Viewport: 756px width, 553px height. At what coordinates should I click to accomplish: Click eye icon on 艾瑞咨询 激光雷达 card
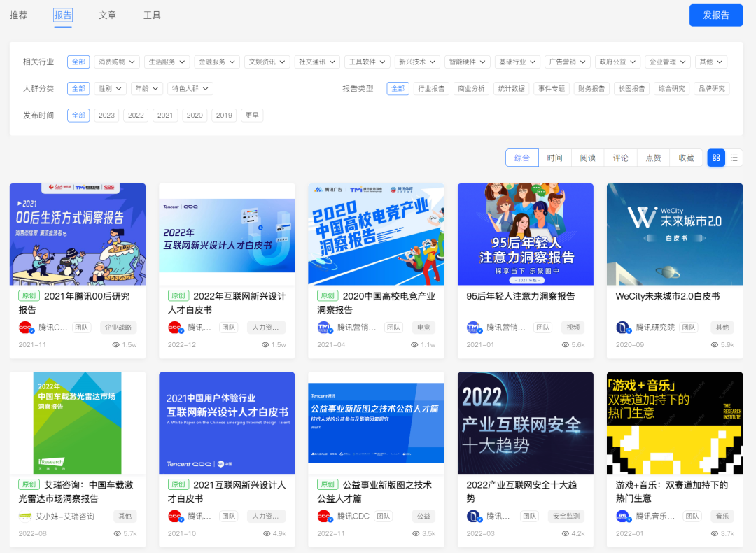(x=117, y=533)
